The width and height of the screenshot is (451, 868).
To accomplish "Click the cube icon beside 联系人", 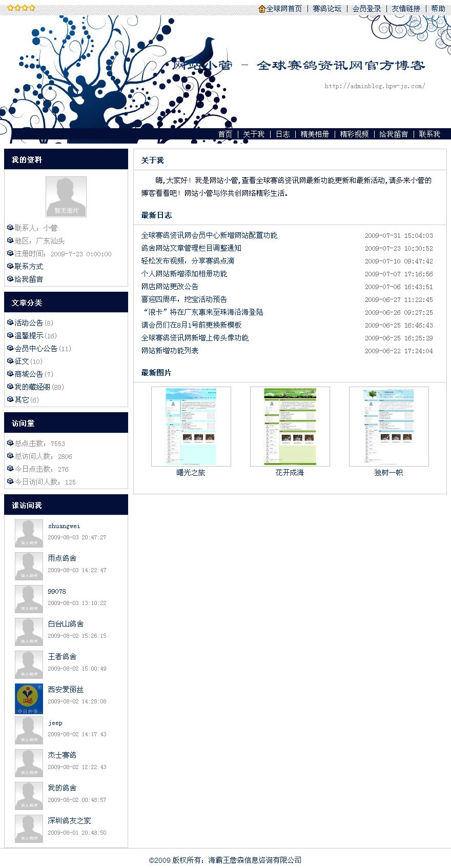I will 10,228.
